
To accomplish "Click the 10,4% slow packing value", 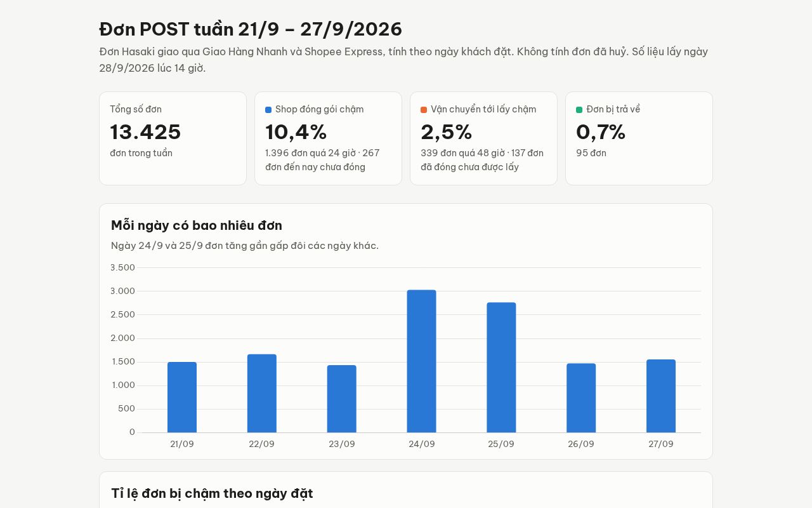I will (296, 132).
